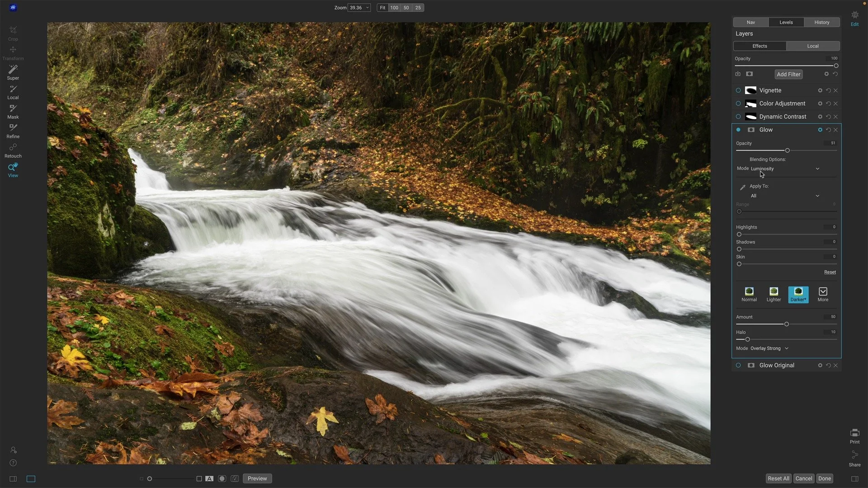Click the Reset All button
This screenshot has width=868, height=488.
pyautogui.click(x=778, y=478)
